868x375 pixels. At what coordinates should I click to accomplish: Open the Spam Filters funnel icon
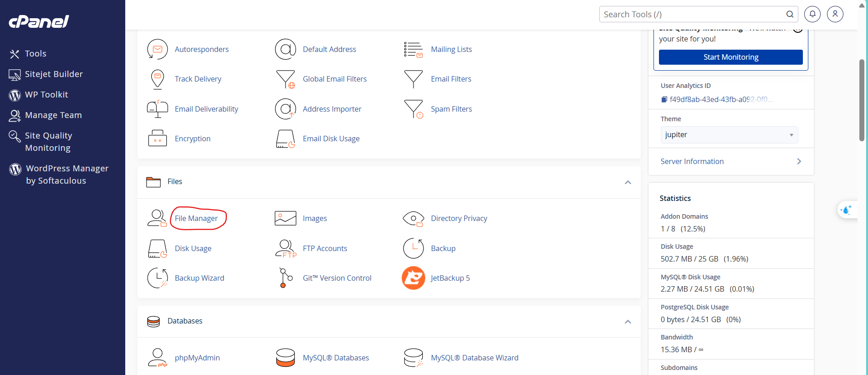click(x=414, y=109)
